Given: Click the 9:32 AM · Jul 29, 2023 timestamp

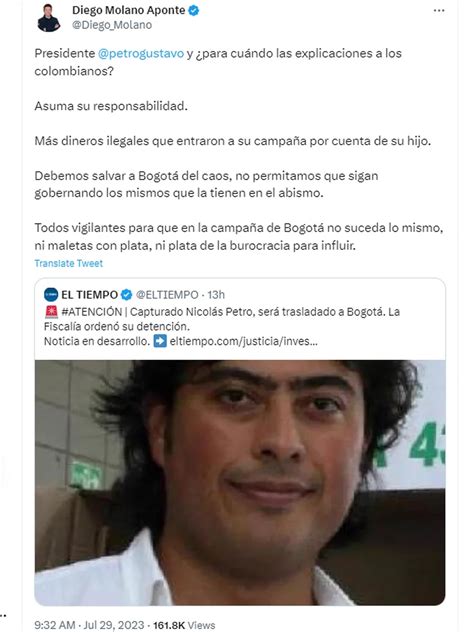Looking at the screenshot, I should coord(89,625).
